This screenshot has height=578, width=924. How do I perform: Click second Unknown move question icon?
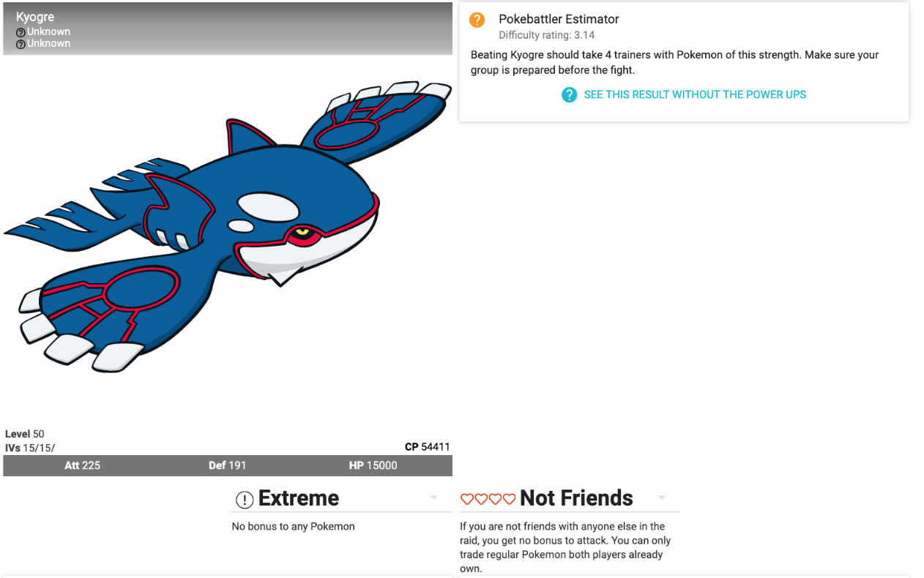coord(21,45)
